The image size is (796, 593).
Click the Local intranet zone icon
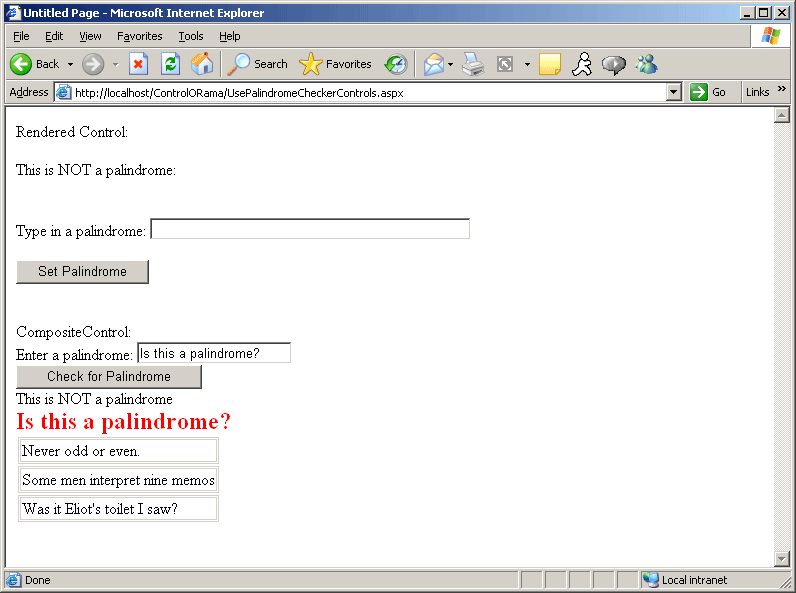click(650, 580)
